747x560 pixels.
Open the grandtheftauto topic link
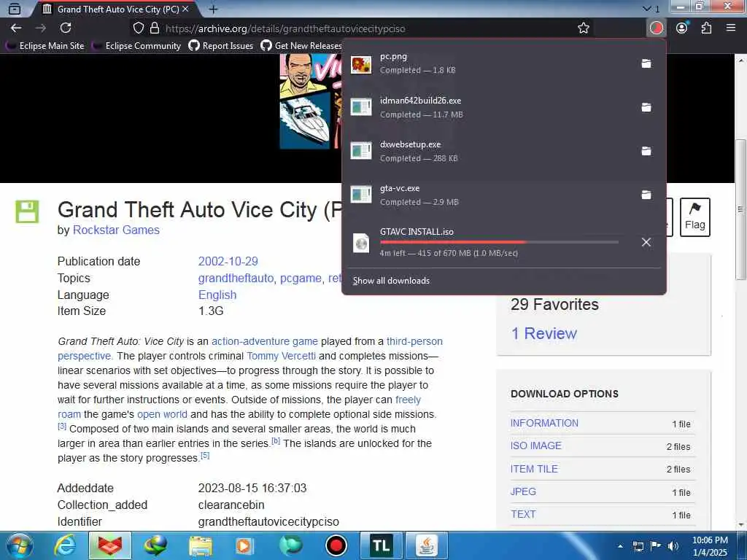236,278
